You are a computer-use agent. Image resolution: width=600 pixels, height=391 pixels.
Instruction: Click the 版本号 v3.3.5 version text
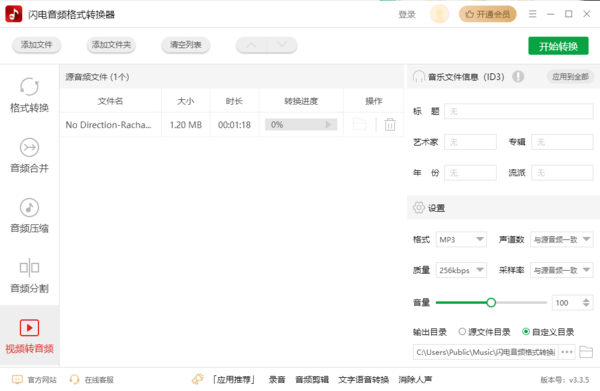click(564, 380)
